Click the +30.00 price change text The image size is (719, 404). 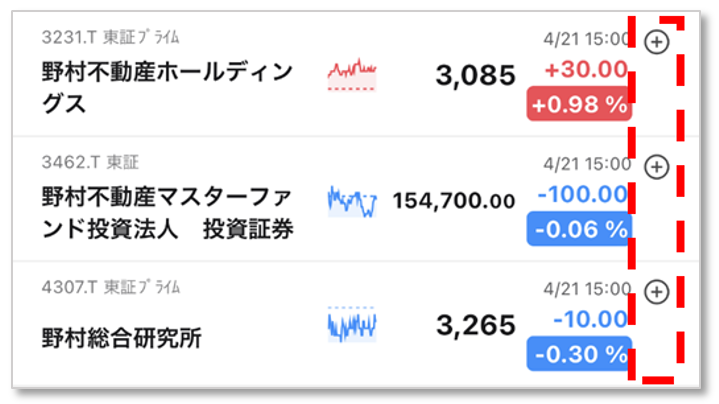click(586, 70)
